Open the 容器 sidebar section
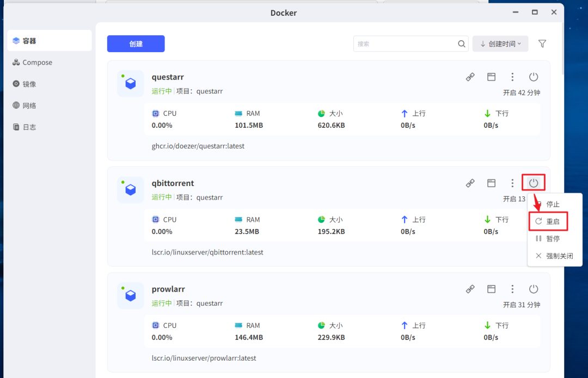Screen dimensions: 588x378 (50, 40)
